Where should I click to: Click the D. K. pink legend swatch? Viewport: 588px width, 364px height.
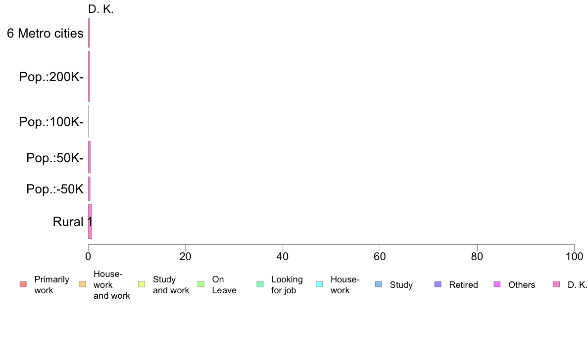(x=556, y=284)
